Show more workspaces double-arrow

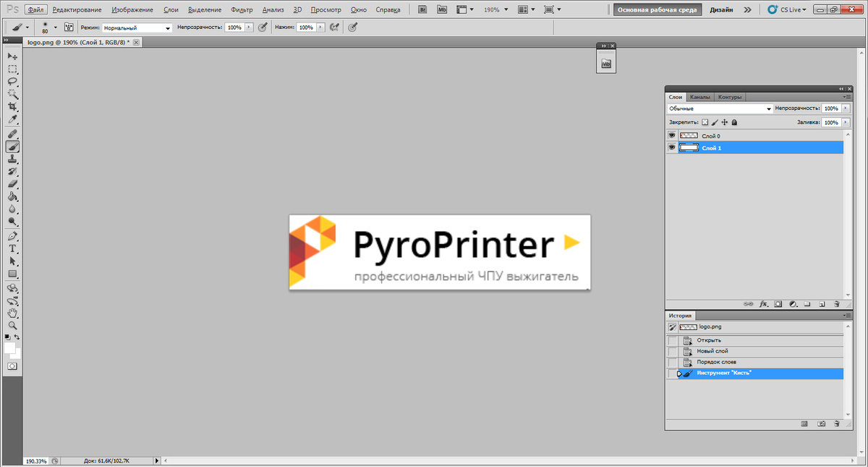pos(747,10)
